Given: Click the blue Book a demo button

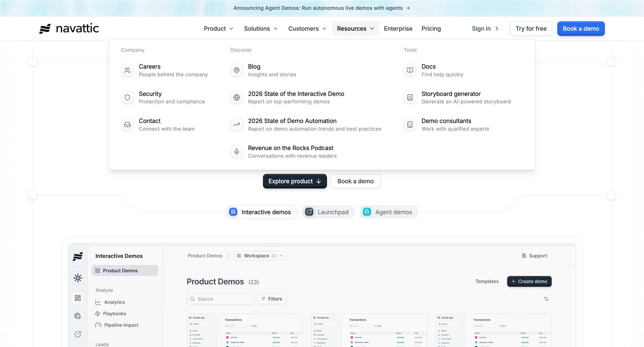Looking at the screenshot, I should pyautogui.click(x=581, y=29).
